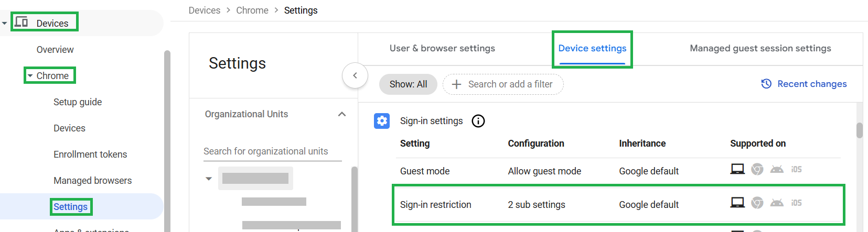Click Google default in Sign-in restriction row
868x232 pixels.
(x=649, y=205)
